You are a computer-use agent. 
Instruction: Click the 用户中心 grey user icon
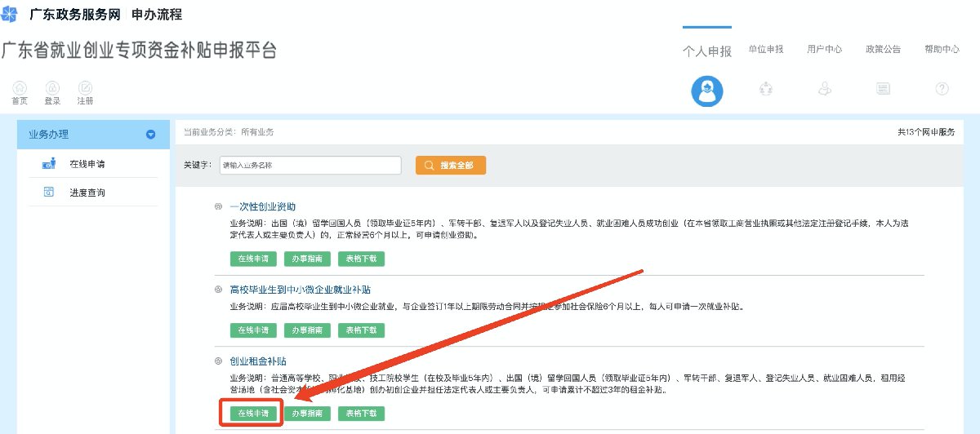825,89
